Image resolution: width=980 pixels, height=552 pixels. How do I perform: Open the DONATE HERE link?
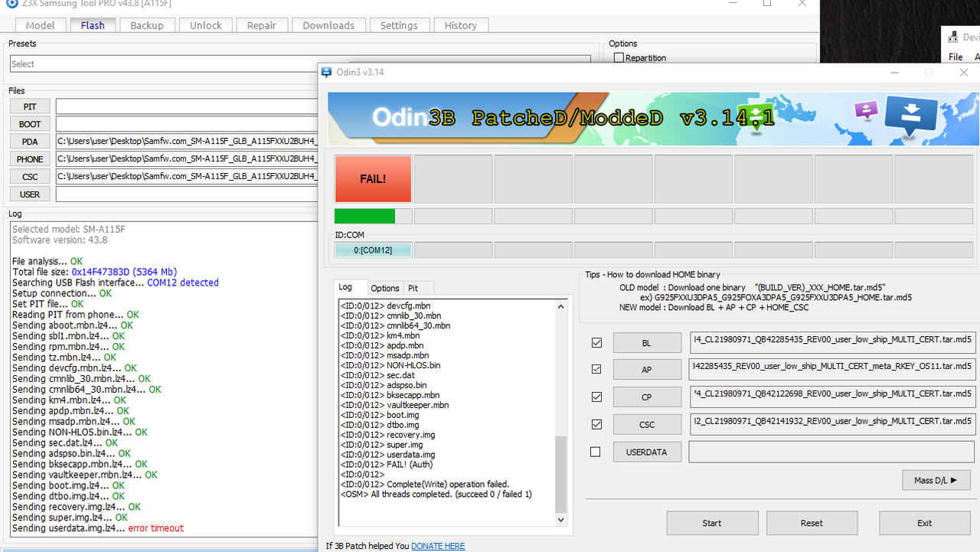[x=438, y=546]
